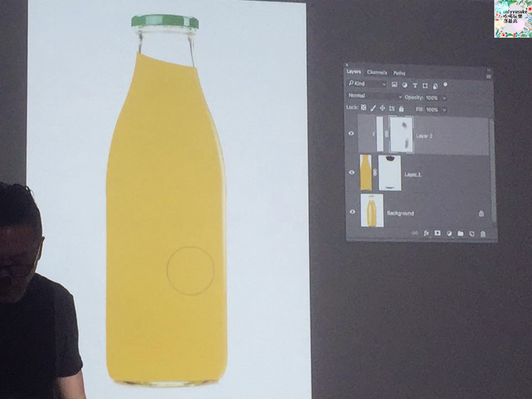
Task: Select the Layer 2 mask thumbnail
Action: coord(400,134)
